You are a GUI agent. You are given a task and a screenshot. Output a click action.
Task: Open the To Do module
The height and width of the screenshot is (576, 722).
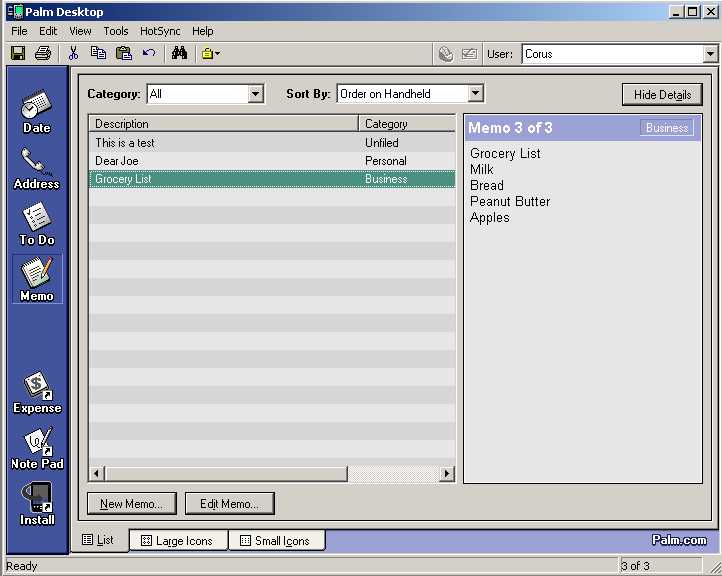[37, 224]
